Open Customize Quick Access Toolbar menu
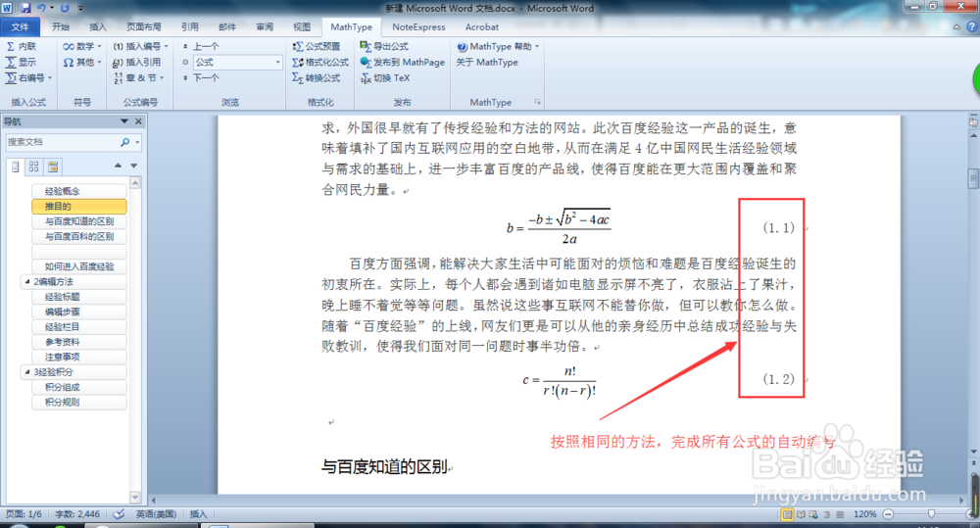 (x=80, y=8)
